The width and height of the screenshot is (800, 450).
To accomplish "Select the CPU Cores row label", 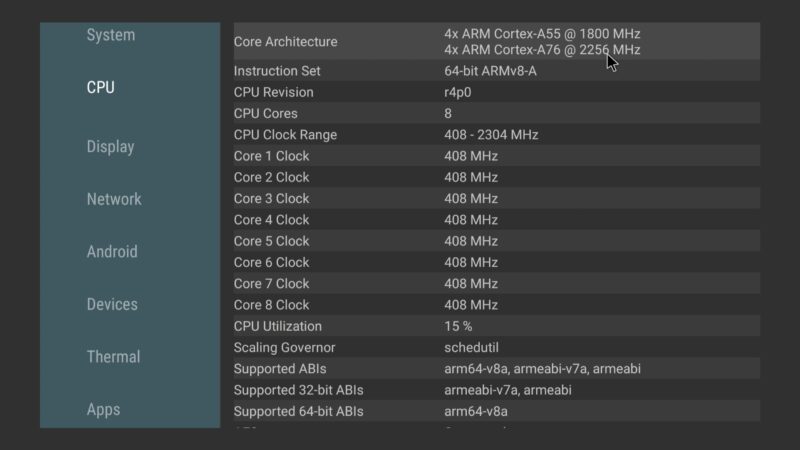I will (x=265, y=114).
